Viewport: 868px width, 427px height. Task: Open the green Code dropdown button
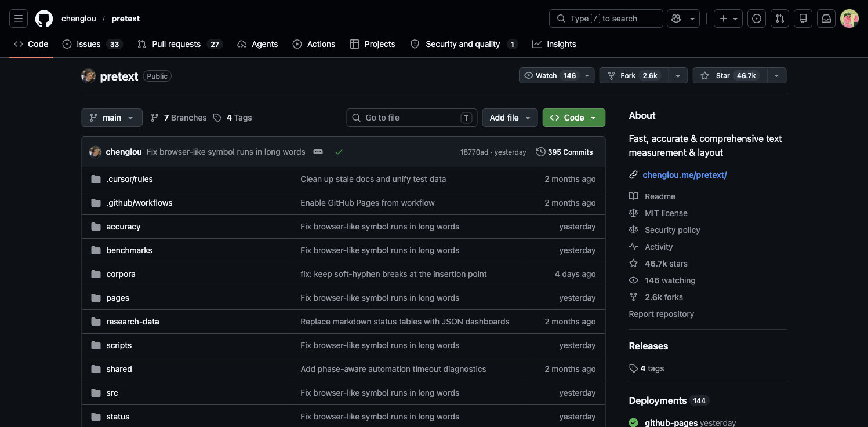[574, 118]
